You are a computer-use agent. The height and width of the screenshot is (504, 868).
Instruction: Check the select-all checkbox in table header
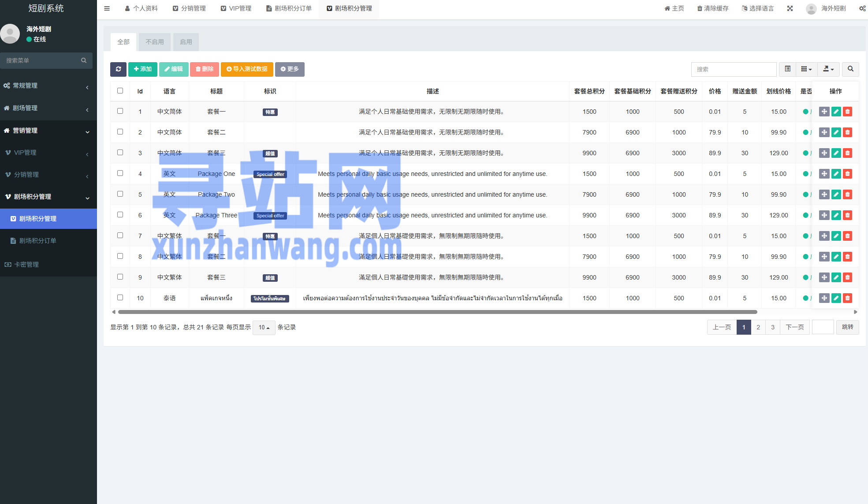pos(120,91)
